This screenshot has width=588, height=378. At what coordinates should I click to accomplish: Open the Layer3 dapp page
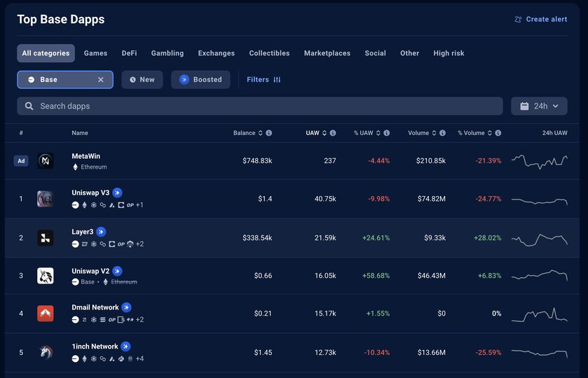click(x=82, y=232)
